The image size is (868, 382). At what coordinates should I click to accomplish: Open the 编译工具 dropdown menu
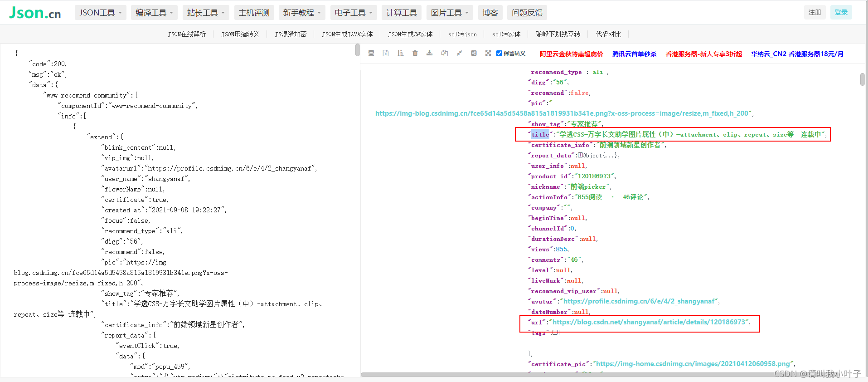pos(154,13)
